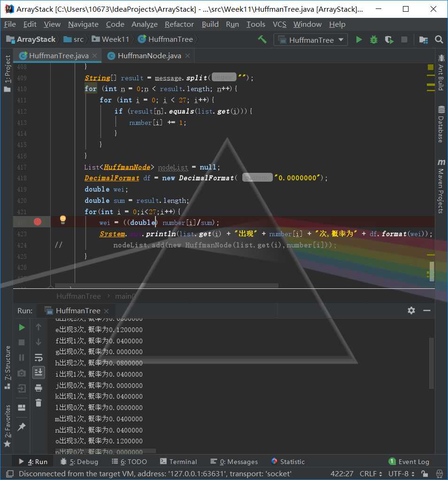Click the Restore Layout icon
Screen dimensions: 448x480
point(22,408)
